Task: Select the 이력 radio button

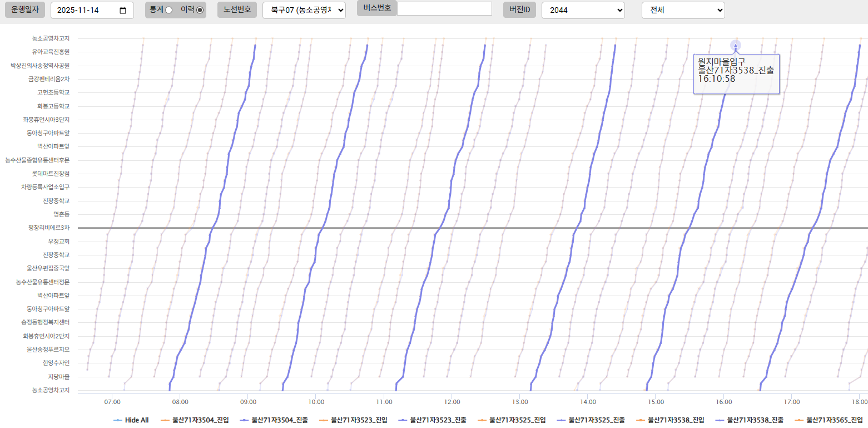Action: point(200,10)
